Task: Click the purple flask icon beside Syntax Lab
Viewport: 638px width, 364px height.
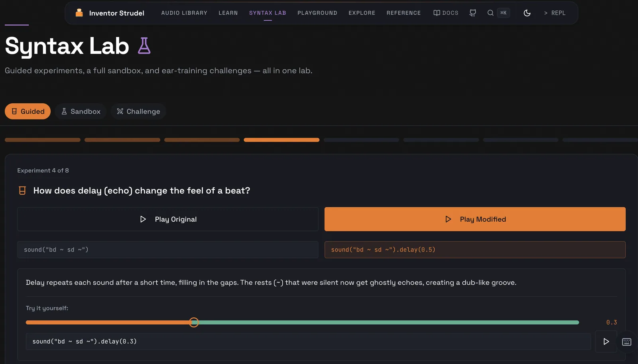Action: coord(144,45)
